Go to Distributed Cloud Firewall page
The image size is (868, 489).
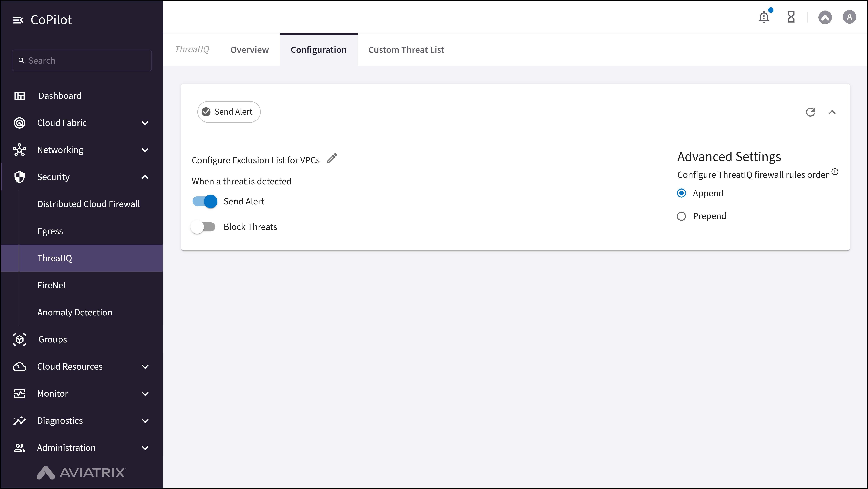click(x=88, y=204)
